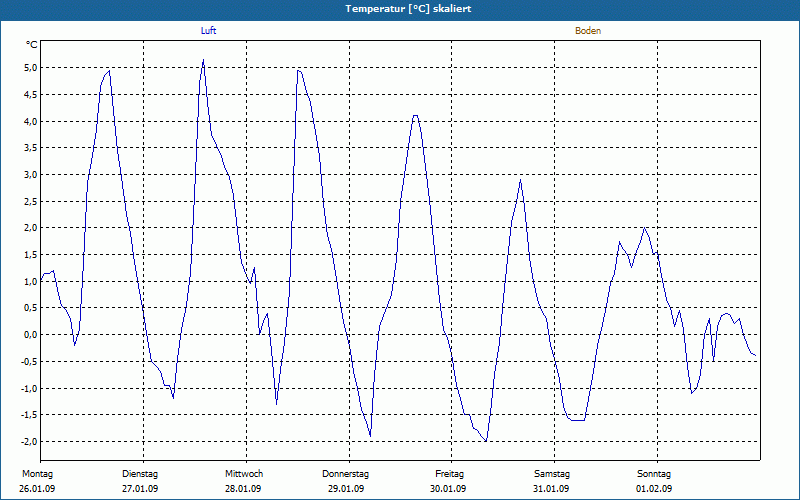Image resolution: width=800 pixels, height=500 pixels.
Task: Click the date 01.02.09
Action: coord(654,489)
